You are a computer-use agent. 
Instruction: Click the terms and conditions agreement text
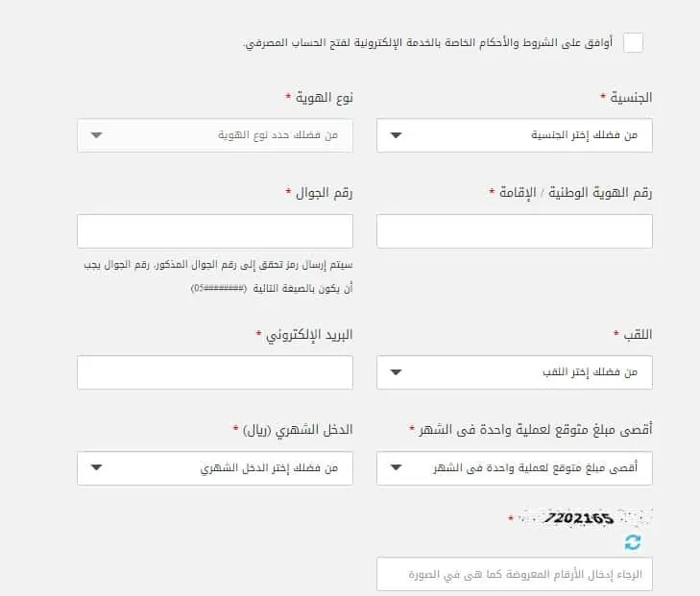click(428, 43)
